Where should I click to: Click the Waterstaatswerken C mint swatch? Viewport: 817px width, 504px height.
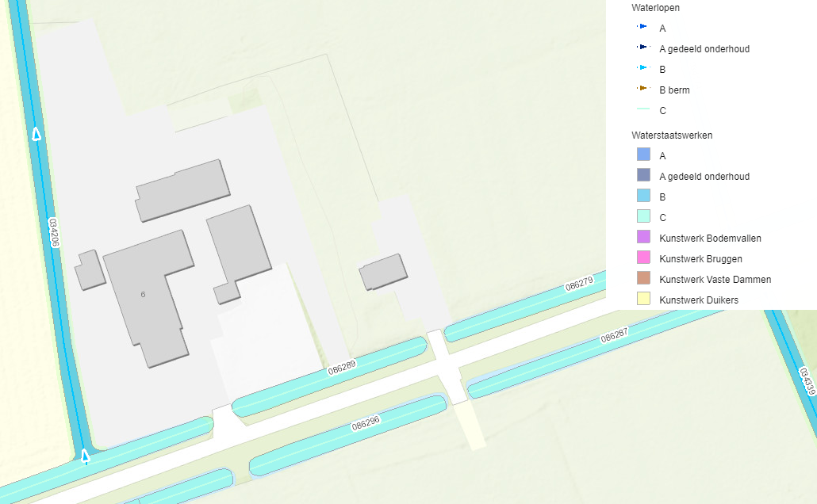click(x=643, y=216)
